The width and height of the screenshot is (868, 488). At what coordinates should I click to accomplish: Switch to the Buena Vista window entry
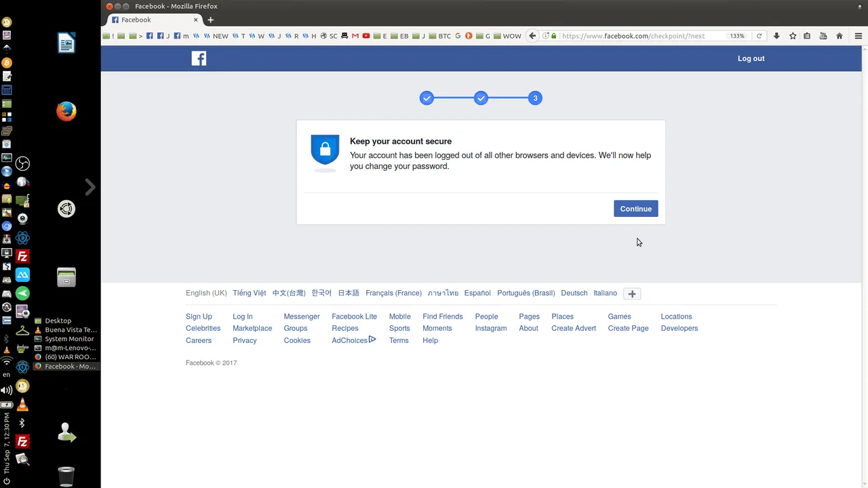pyautogui.click(x=66, y=329)
